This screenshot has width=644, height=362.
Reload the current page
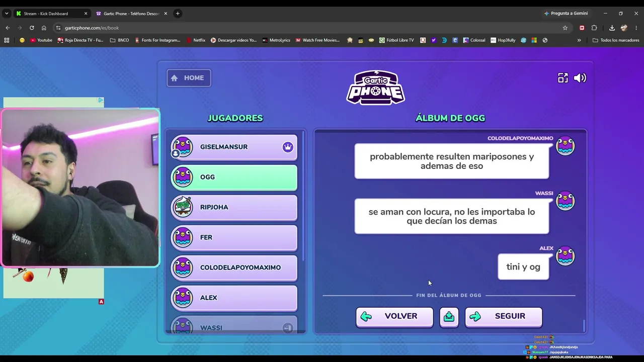pos(32,28)
